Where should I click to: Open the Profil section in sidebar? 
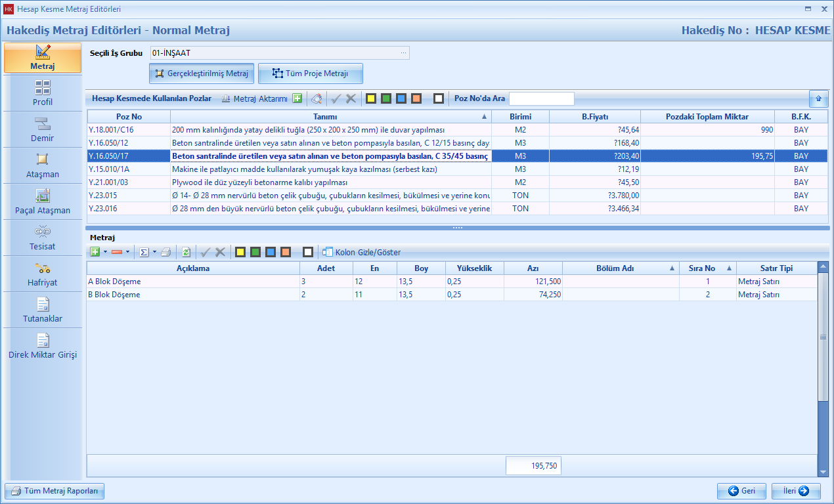[43, 93]
